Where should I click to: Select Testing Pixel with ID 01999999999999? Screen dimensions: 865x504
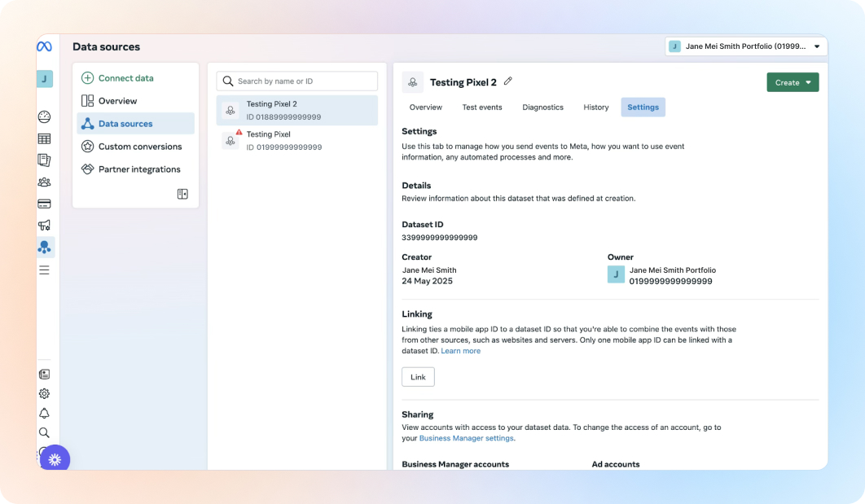click(x=296, y=141)
